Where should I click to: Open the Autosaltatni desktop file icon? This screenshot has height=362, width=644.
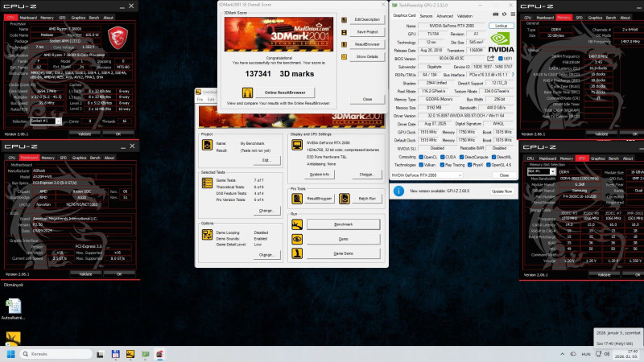pos(13,309)
